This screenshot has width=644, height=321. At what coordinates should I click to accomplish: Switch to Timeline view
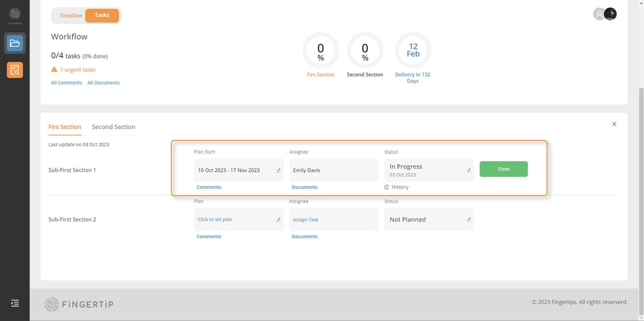click(x=71, y=16)
